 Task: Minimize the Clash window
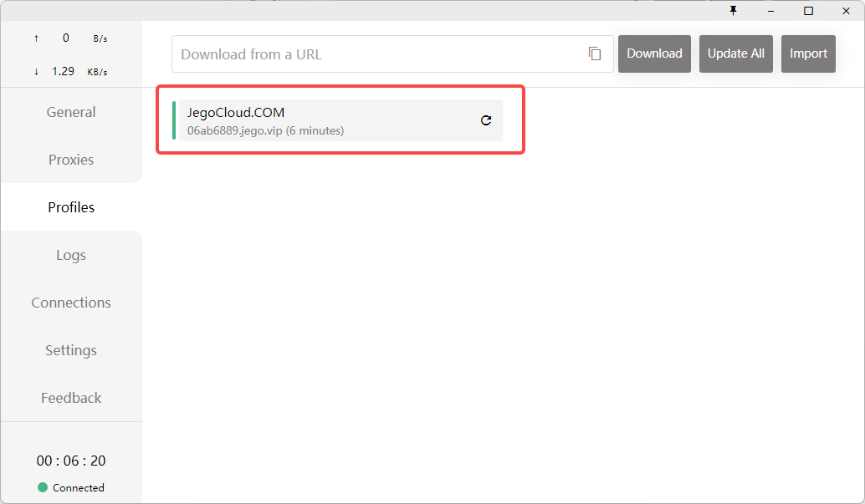(x=770, y=11)
